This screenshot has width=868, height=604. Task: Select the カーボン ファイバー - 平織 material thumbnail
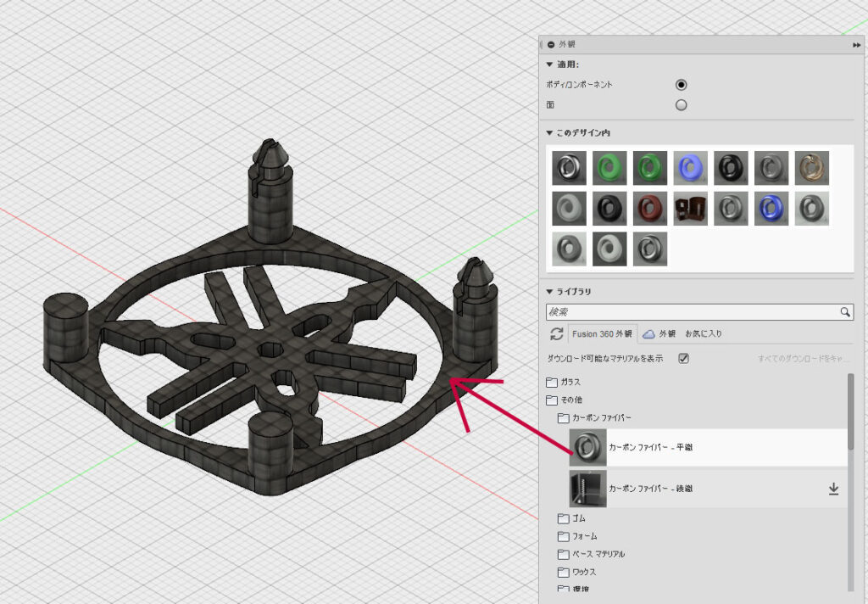(586, 446)
